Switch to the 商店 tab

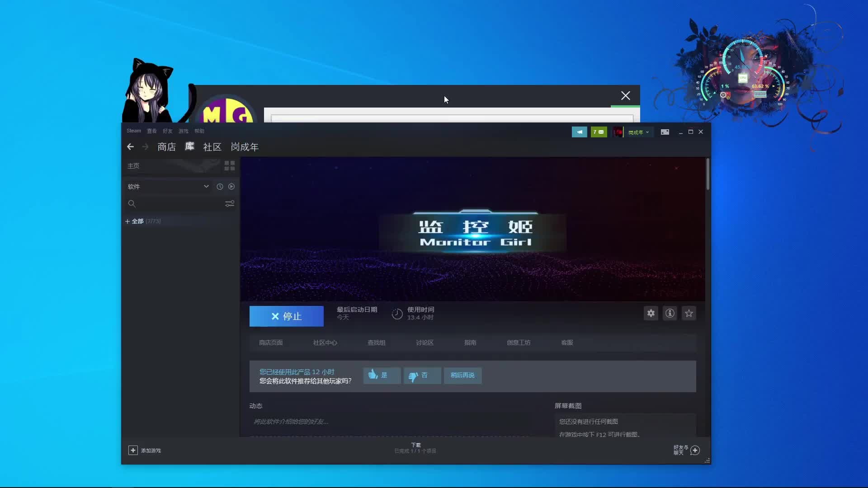pyautogui.click(x=166, y=147)
